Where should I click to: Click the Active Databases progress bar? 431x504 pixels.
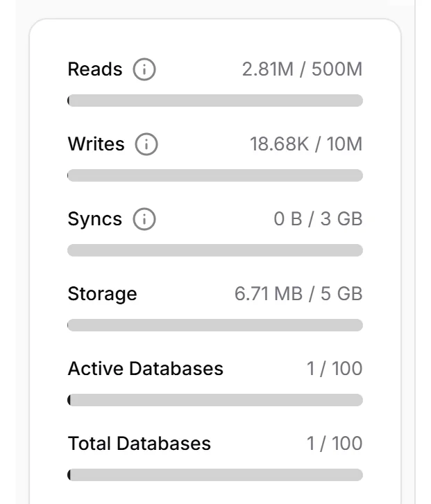click(215, 400)
